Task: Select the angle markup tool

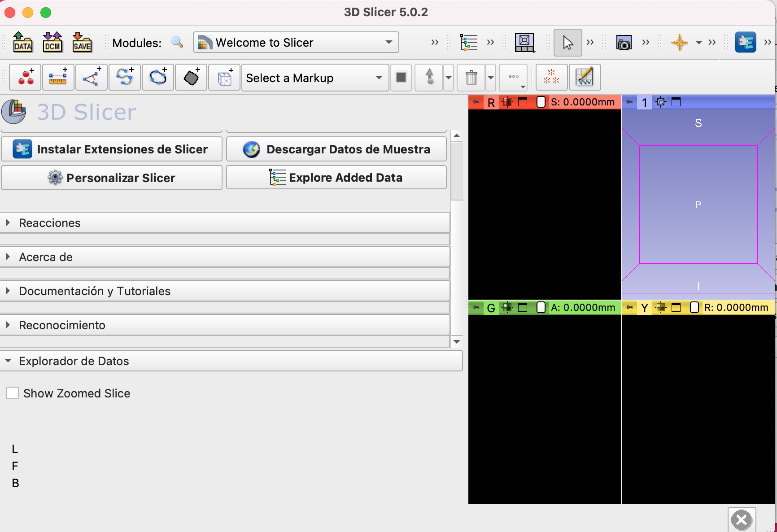Action: coord(92,78)
